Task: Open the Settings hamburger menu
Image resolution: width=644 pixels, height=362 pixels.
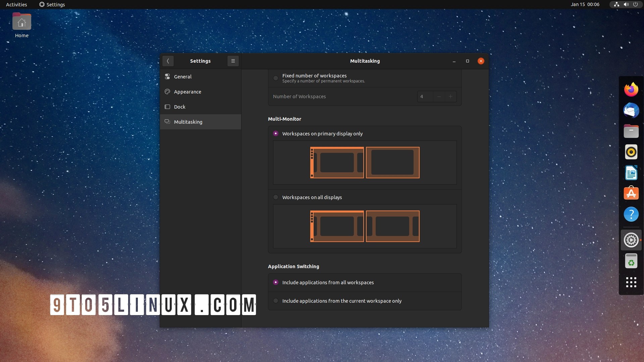Action: [x=233, y=61]
